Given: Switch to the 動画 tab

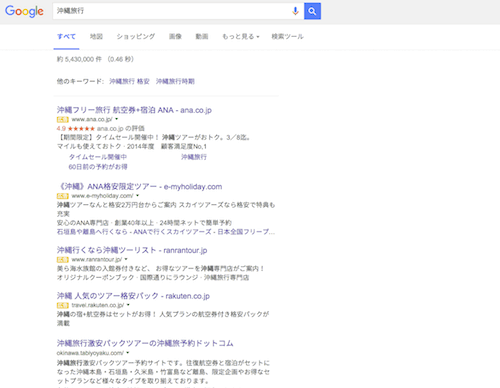Looking at the screenshot, I should [x=202, y=36].
